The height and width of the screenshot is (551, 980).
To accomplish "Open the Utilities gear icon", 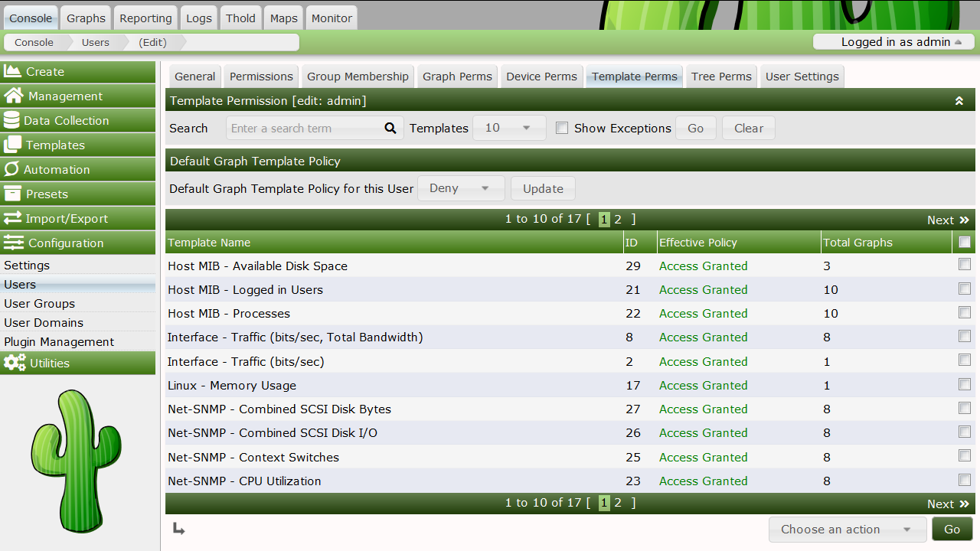I will click(14, 363).
